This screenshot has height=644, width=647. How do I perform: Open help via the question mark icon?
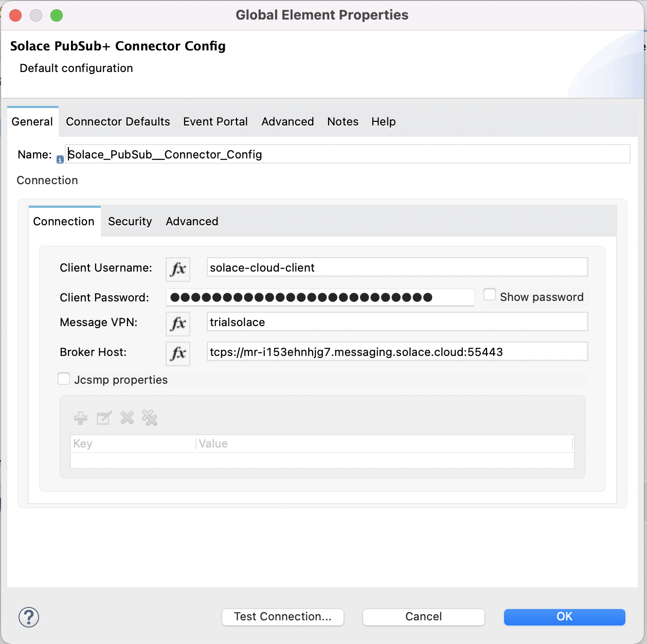pos(28,617)
